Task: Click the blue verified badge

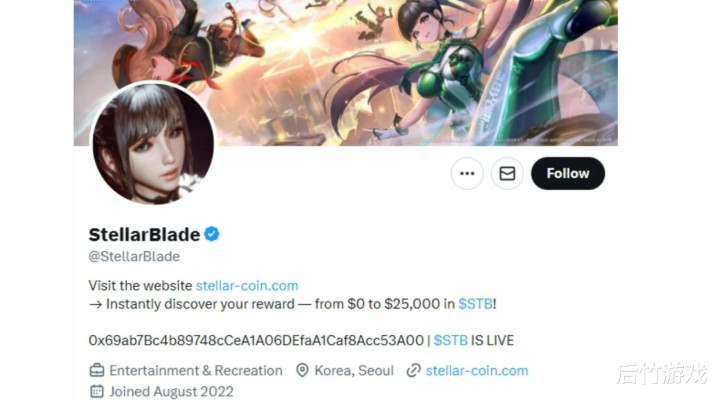Action: 211,234
